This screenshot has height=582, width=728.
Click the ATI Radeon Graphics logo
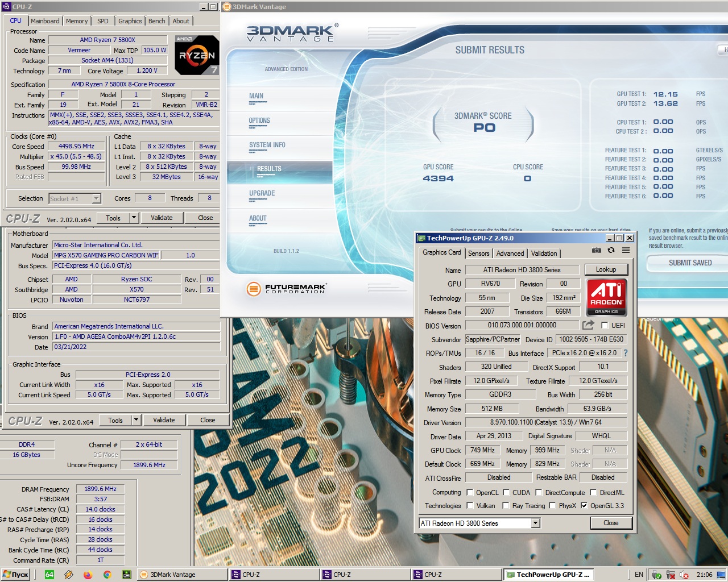click(606, 297)
